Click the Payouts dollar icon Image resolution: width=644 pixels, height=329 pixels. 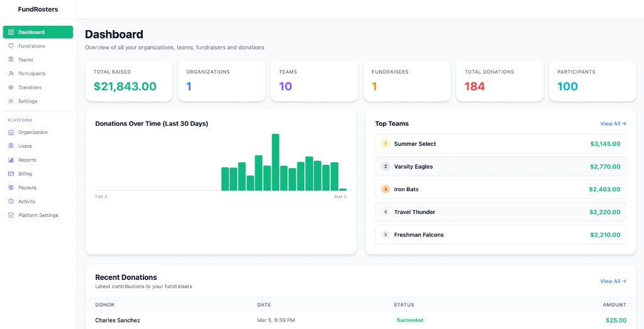[x=11, y=187]
